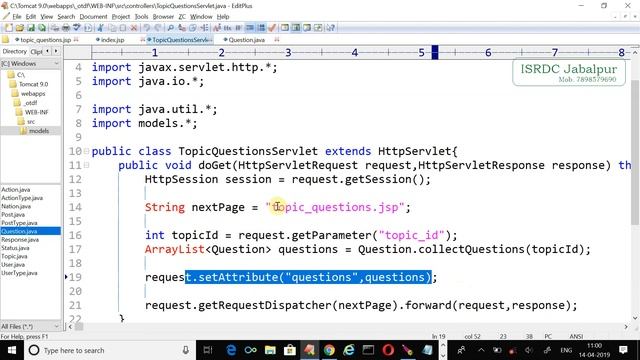The width and height of the screenshot is (640, 360).
Task: Select Question.java in file list
Action: pos(19,231)
